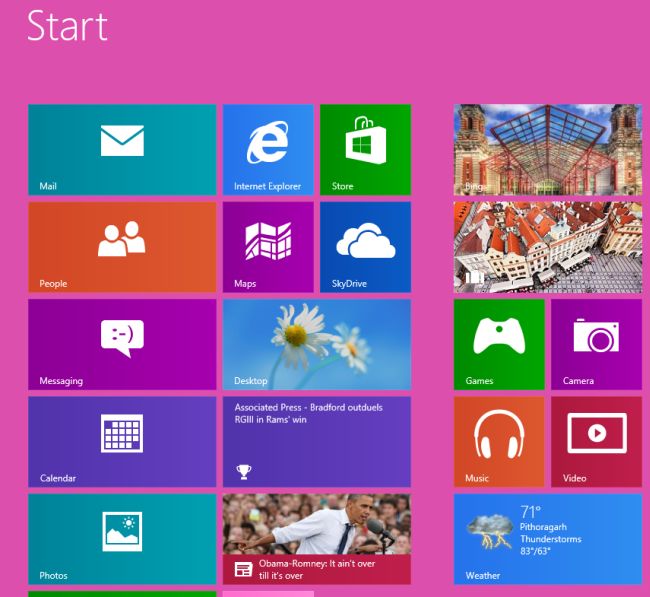Image resolution: width=650 pixels, height=597 pixels.
Task: Launch the Games tile
Action: 499,345
